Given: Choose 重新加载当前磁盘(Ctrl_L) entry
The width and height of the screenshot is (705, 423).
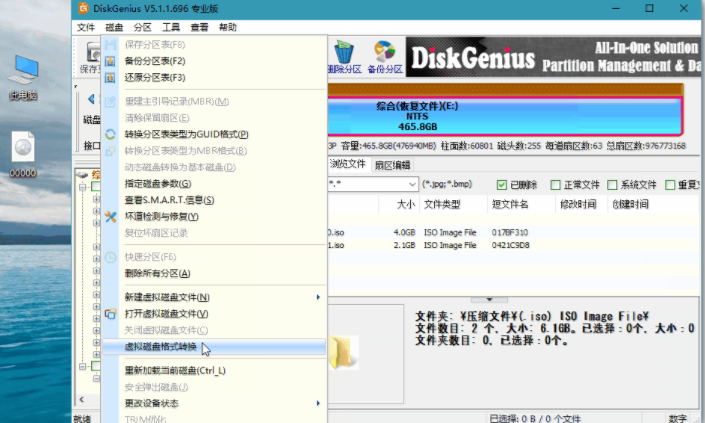Looking at the screenshot, I should (x=214, y=370).
